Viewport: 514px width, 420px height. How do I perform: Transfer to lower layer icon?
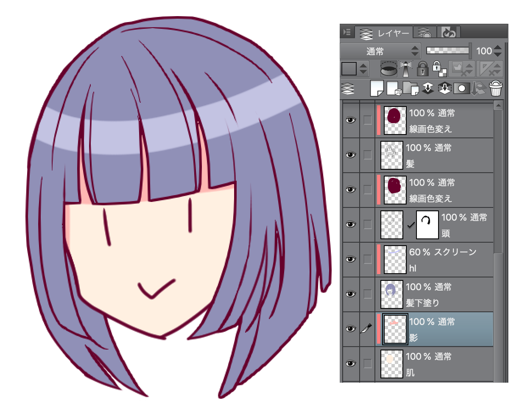point(428,88)
